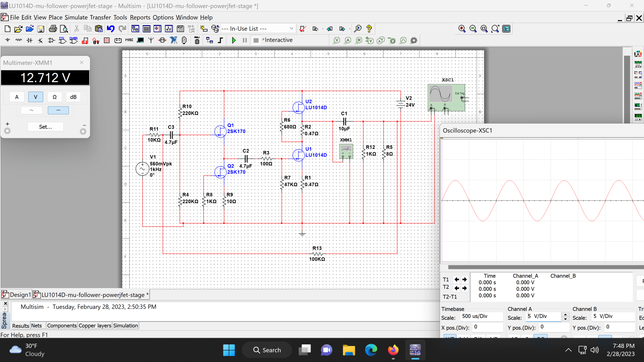Click the Zoom in magnifier

coord(462,29)
